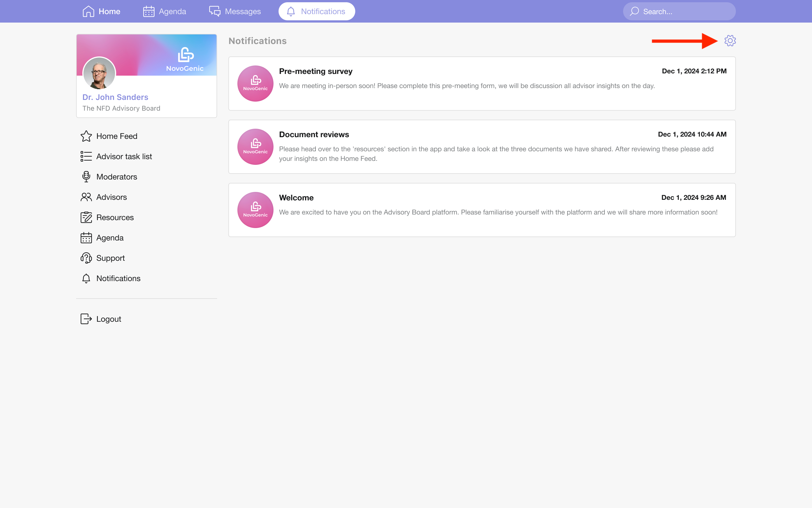The image size is (812, 508).
Task: View Advisors in sidebar menu
Action: click(112, 197)
